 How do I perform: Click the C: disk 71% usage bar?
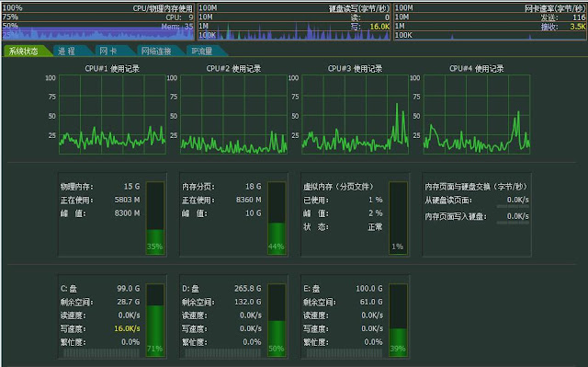pyautogui.click(x=155, y=320)
